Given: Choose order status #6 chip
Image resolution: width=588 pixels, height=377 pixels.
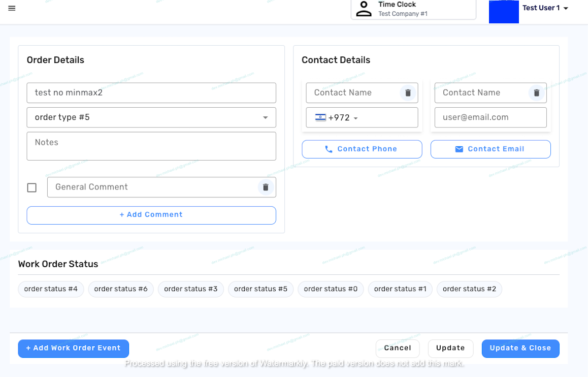Looking at the screenshot, I should tap(121, 289).
